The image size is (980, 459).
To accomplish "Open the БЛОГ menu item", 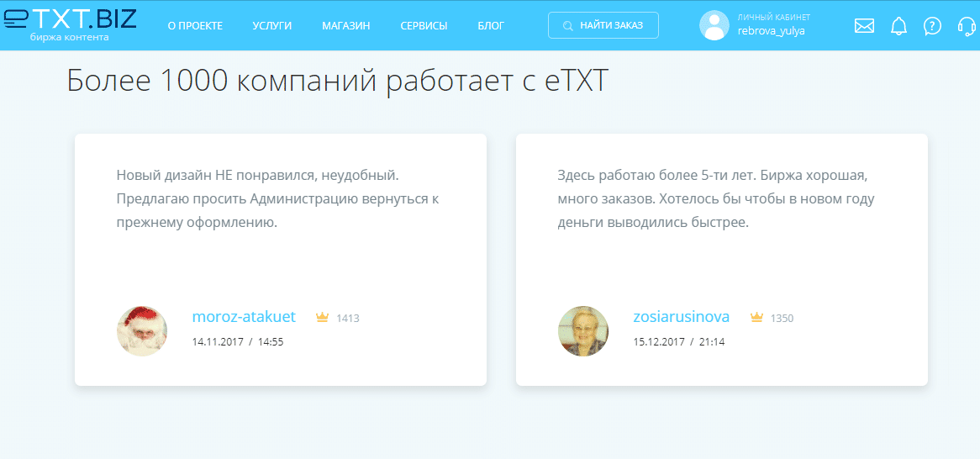I will tap(491, 25).
